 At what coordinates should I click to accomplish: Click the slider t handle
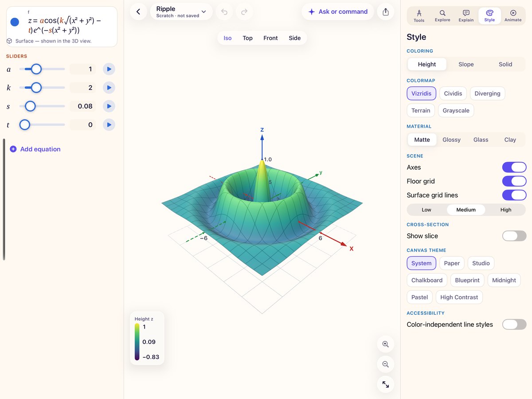point(24,125)
